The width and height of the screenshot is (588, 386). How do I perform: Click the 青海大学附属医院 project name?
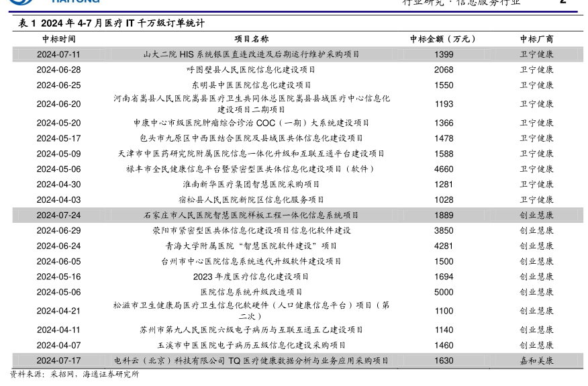point(251,246)
